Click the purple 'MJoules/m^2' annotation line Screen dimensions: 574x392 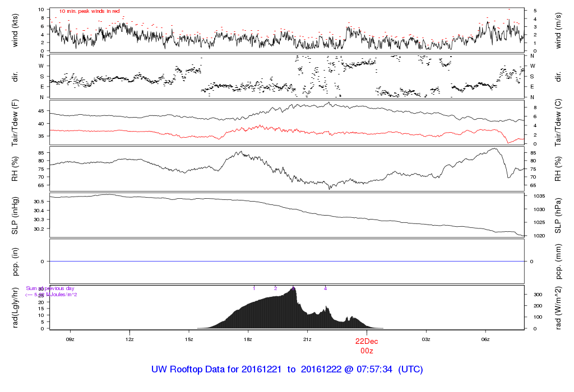51,295
